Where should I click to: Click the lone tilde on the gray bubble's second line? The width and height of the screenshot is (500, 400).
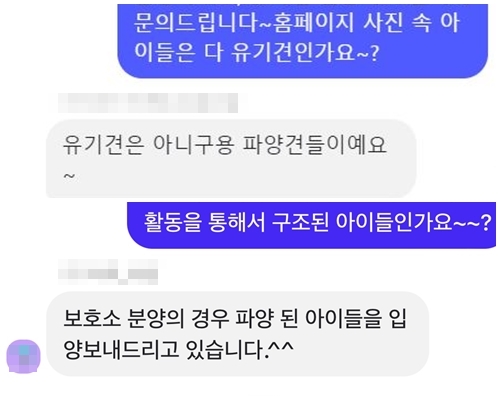coord(69,176)
